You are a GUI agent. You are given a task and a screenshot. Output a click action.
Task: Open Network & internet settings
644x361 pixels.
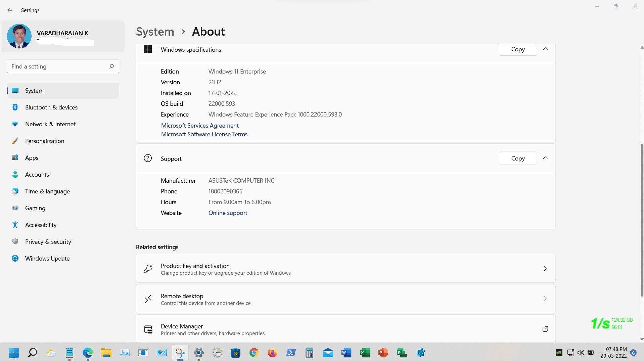click(50, 124)
